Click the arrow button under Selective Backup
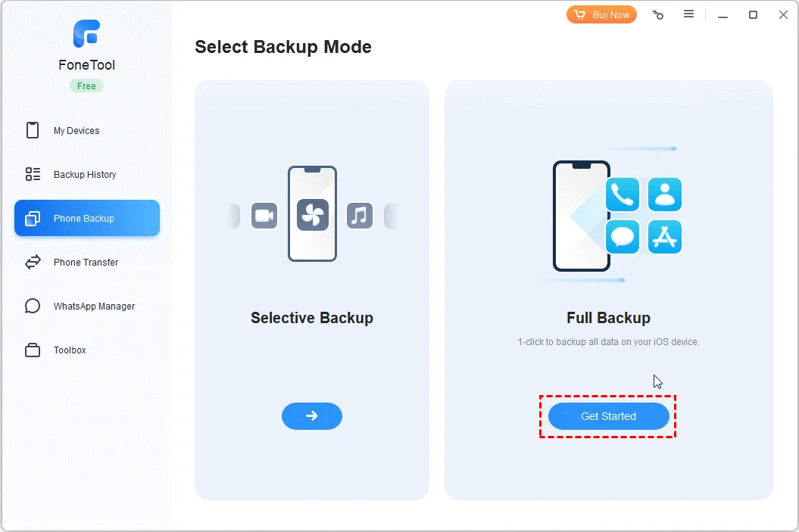799x532 pixels. (x=311, y=416)
